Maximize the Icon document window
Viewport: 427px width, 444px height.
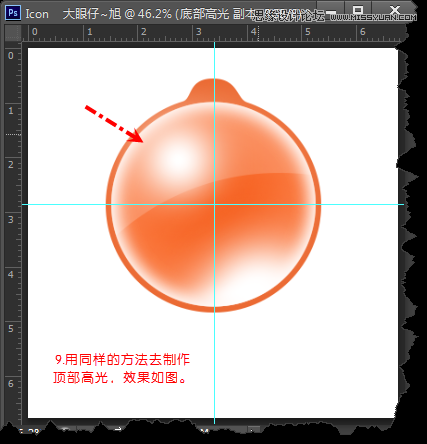click(x=358, y=10)
